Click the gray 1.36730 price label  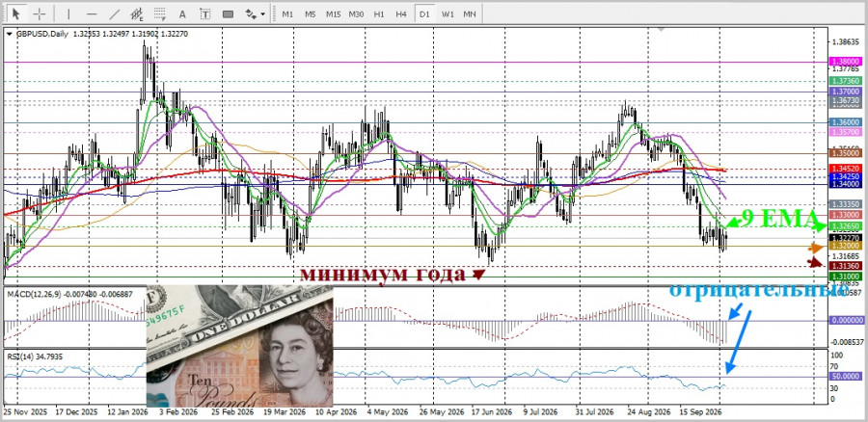[845, 99]
